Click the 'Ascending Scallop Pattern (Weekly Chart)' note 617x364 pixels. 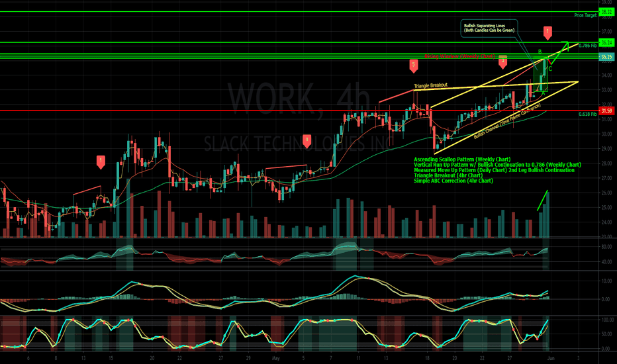(462, 159)
